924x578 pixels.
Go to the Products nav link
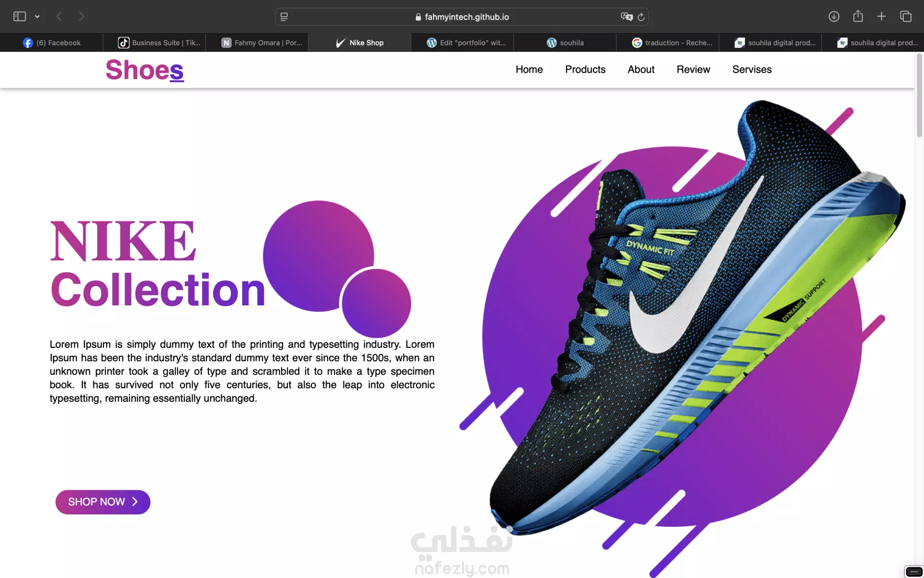click(x=585, y=69)
